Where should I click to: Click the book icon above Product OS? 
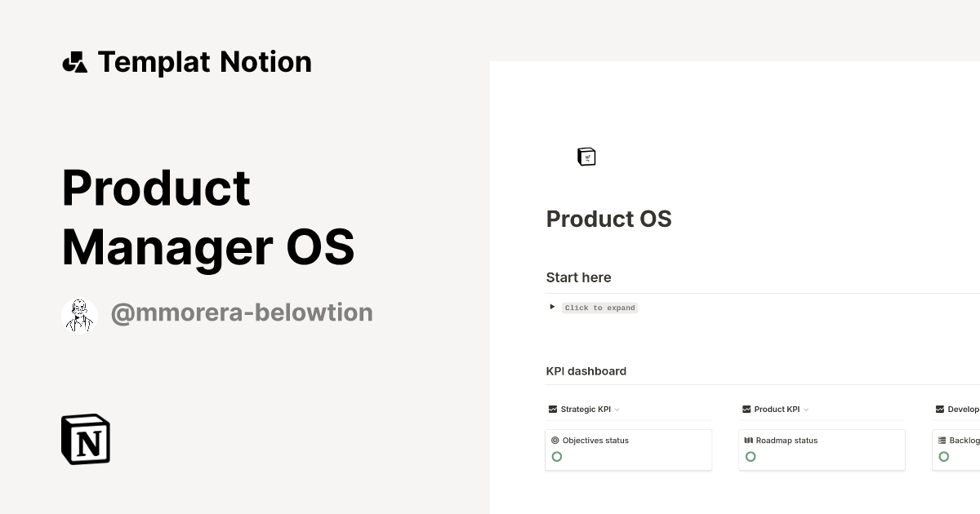click(x=586, y=156)
